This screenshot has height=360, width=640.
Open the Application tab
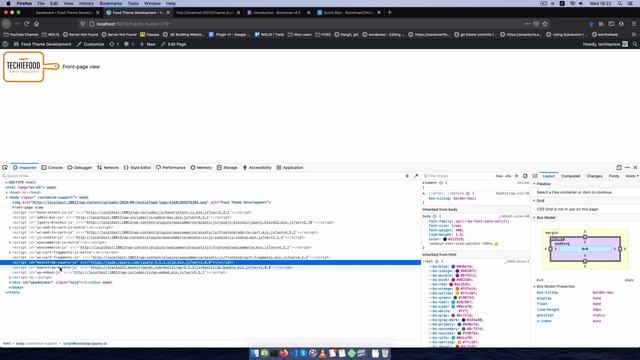[x=290, y=168]
